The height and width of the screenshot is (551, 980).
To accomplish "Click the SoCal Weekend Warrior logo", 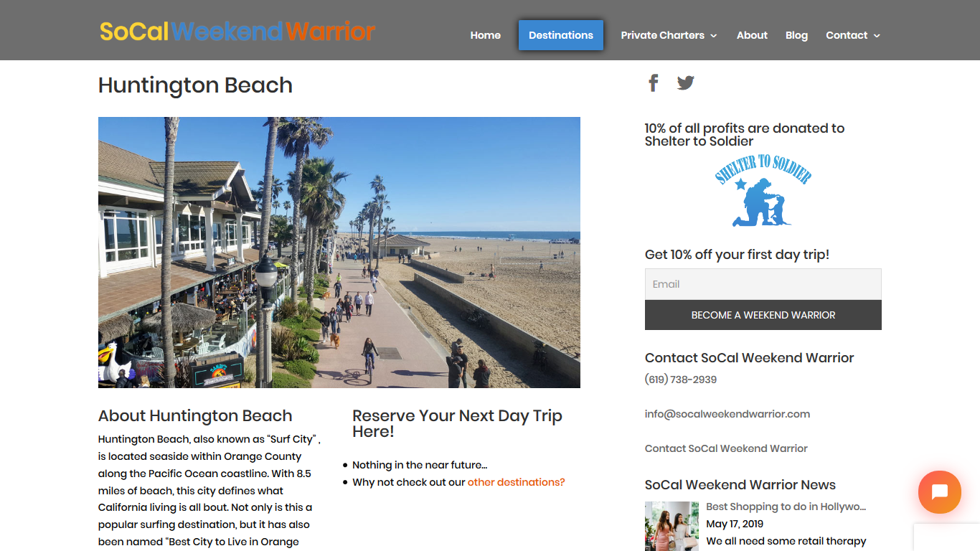I will [237, 32].
